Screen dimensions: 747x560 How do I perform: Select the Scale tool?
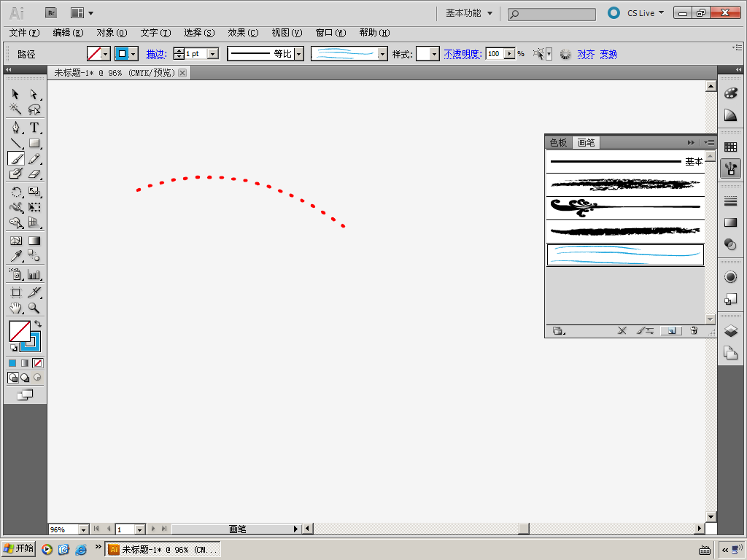[34, 192]
